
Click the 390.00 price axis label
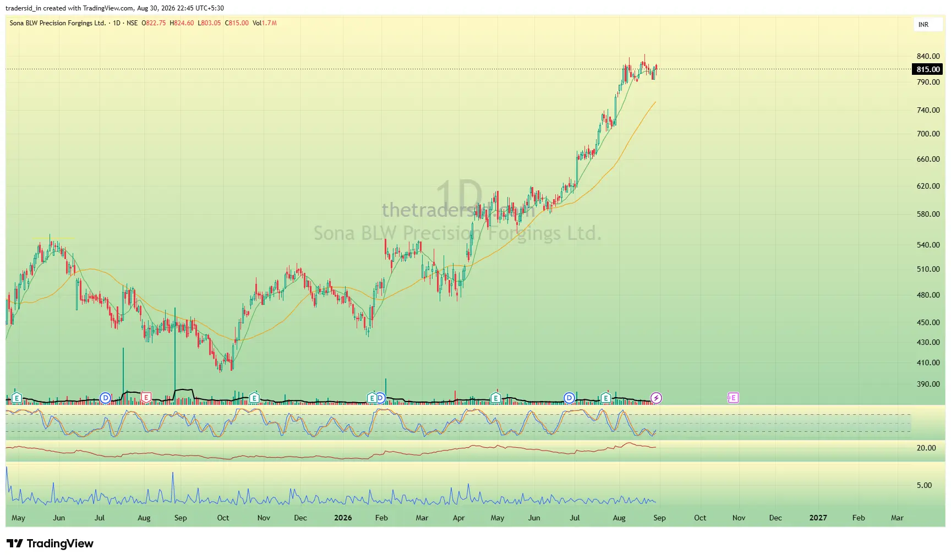[x=928, y=384]
